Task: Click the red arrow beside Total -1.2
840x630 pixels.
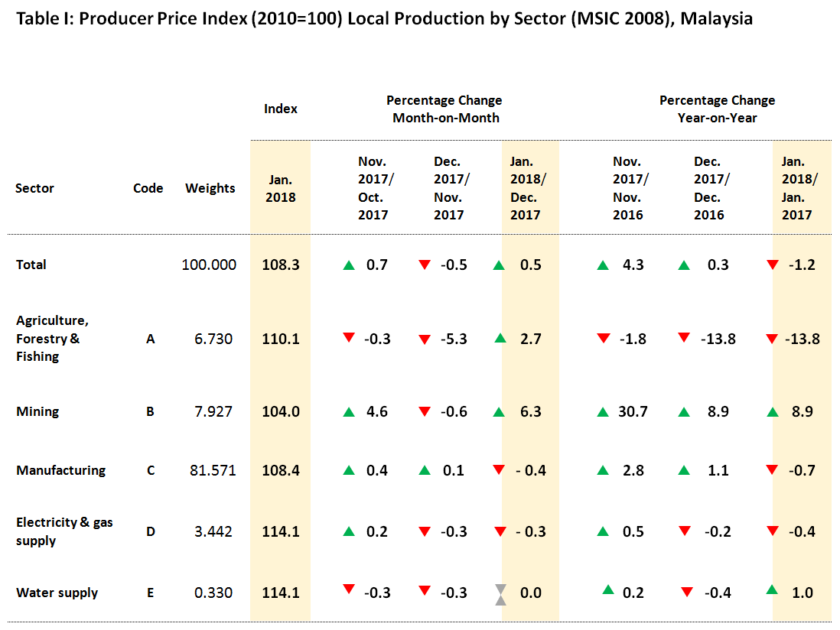Action: pos(772,265)
